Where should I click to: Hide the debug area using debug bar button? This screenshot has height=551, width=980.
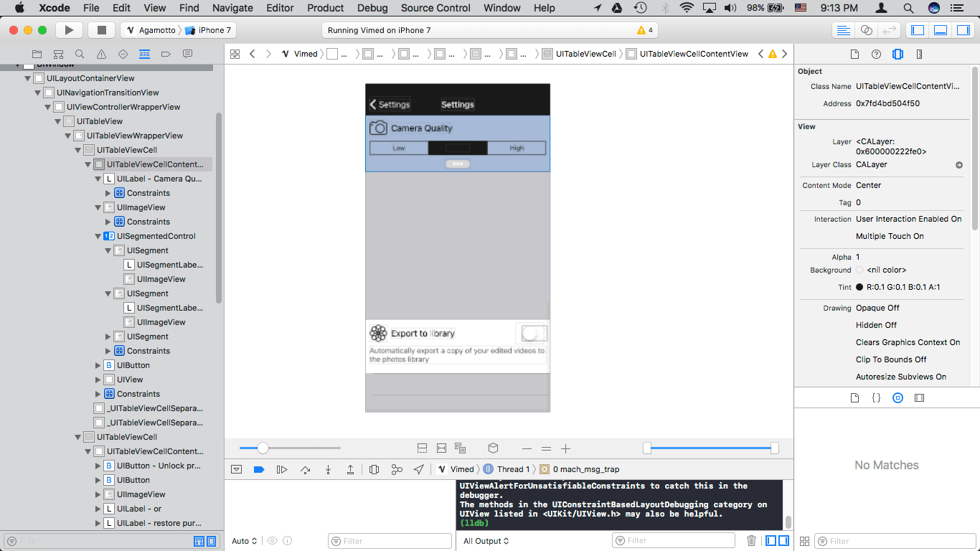pos(236,469)
